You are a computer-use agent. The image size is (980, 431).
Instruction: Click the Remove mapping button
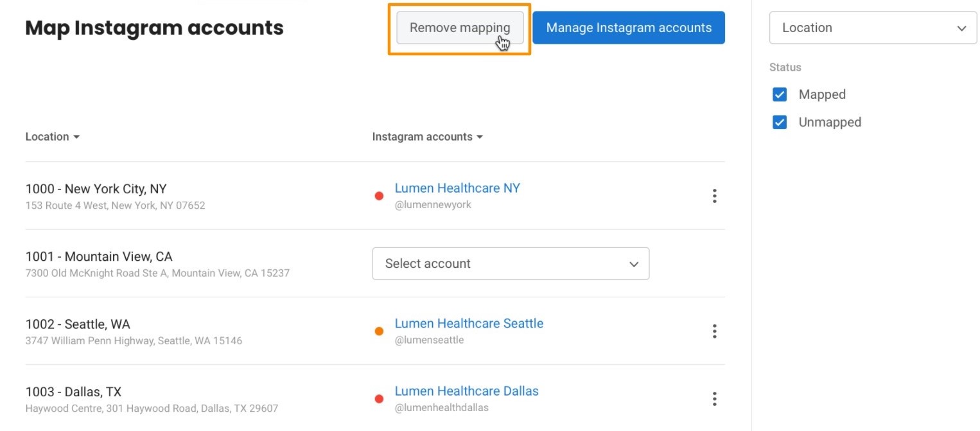(x=460, y=28)
